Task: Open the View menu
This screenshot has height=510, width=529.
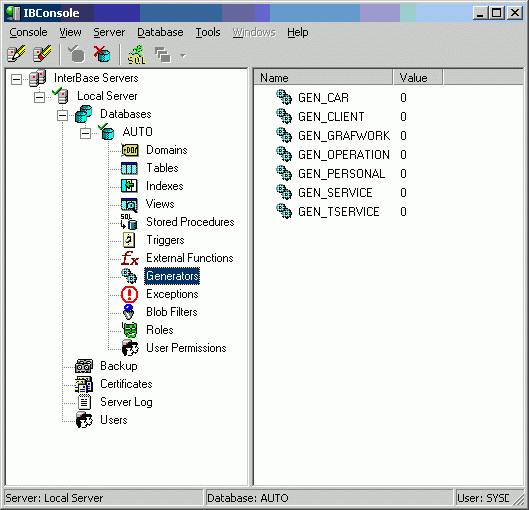Action: click(70, 32)
